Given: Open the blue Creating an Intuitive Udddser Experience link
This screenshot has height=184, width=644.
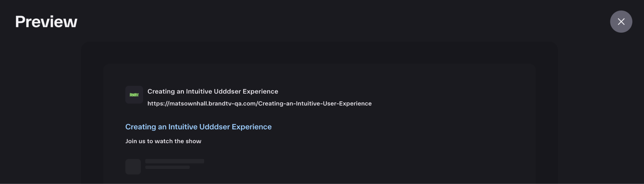Looking at the screenshot, I should point(198,127).
